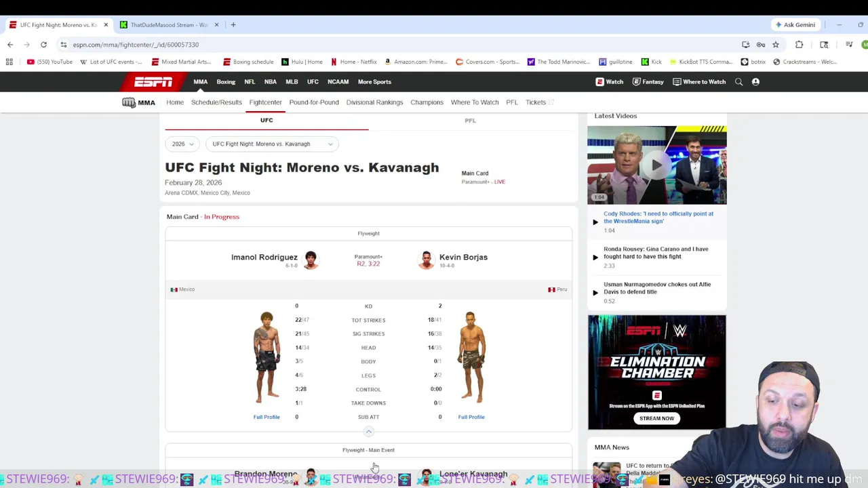Click the STREAM NOW button

coord(657,418)
